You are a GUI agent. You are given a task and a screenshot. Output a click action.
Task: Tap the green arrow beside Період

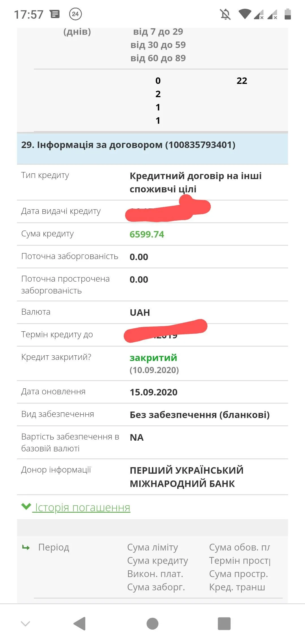(x=26, y=548)
